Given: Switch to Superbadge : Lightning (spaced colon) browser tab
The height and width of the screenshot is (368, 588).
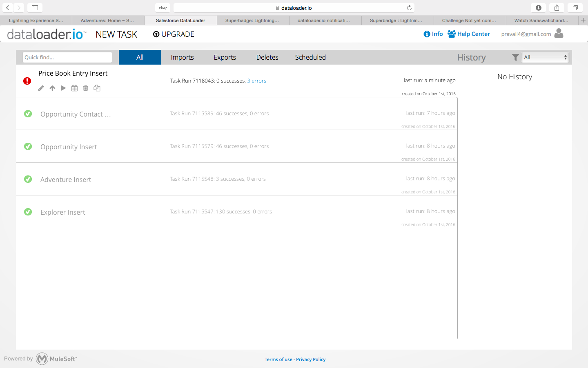Looking at the screenshot, I should [x=397, y=20].
